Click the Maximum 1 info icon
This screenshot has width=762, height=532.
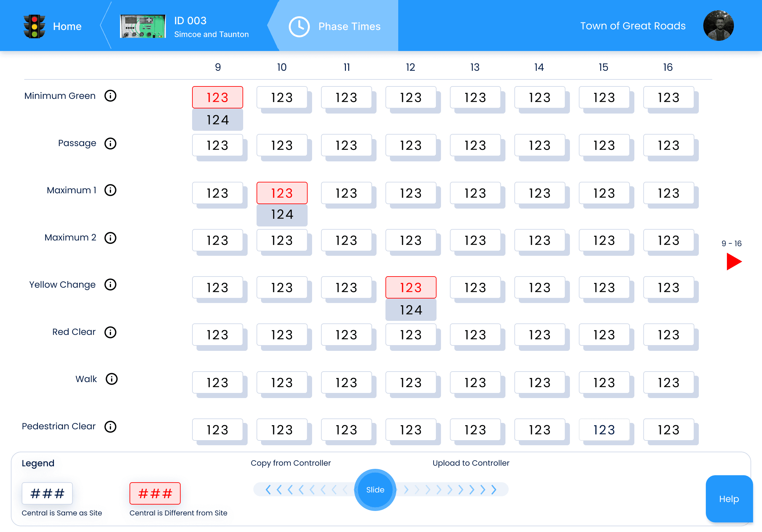click(x=110, y=190)
